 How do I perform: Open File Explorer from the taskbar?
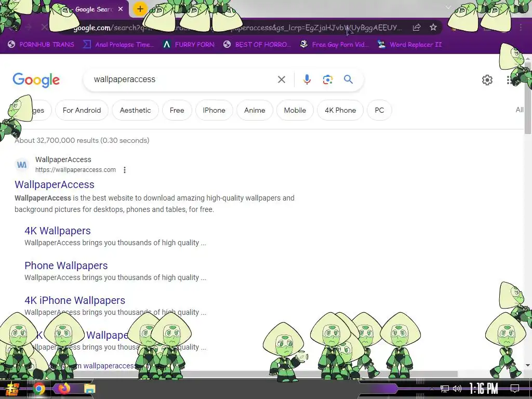(x=89, y=389)
